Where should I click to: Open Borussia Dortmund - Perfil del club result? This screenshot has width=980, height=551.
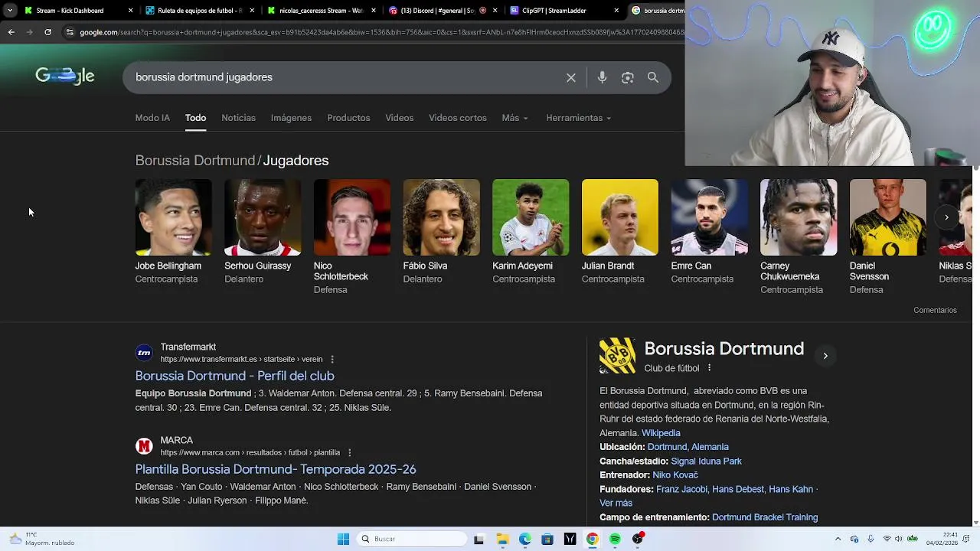pyautogui.click(x=234, y=376)
